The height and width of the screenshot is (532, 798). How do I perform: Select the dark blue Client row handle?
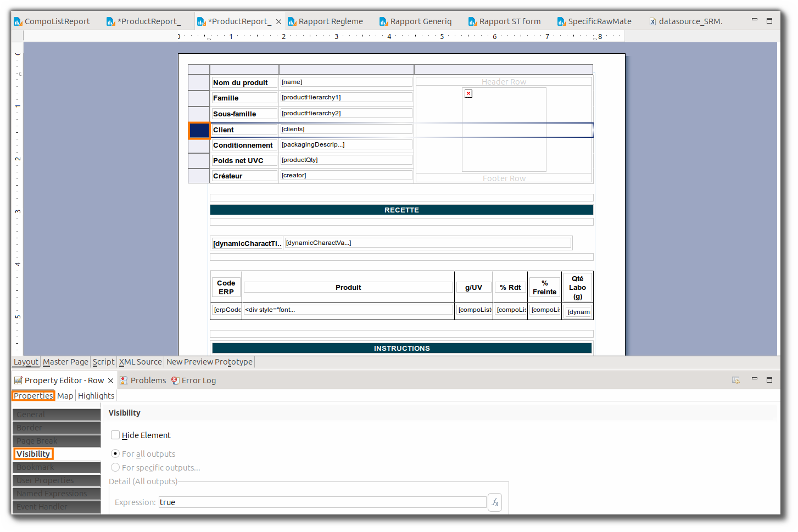click(199, 130)
